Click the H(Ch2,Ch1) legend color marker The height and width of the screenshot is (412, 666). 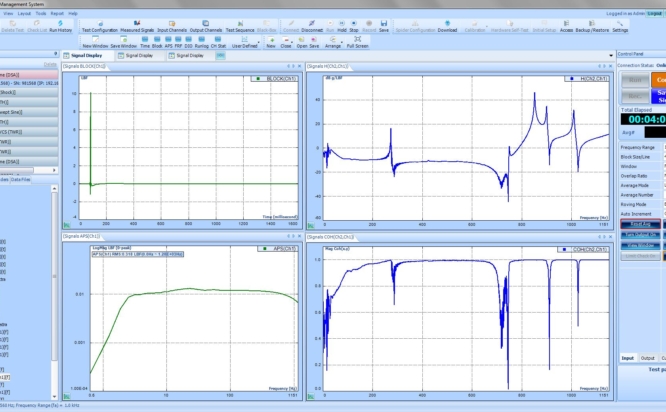pos(572,79)
